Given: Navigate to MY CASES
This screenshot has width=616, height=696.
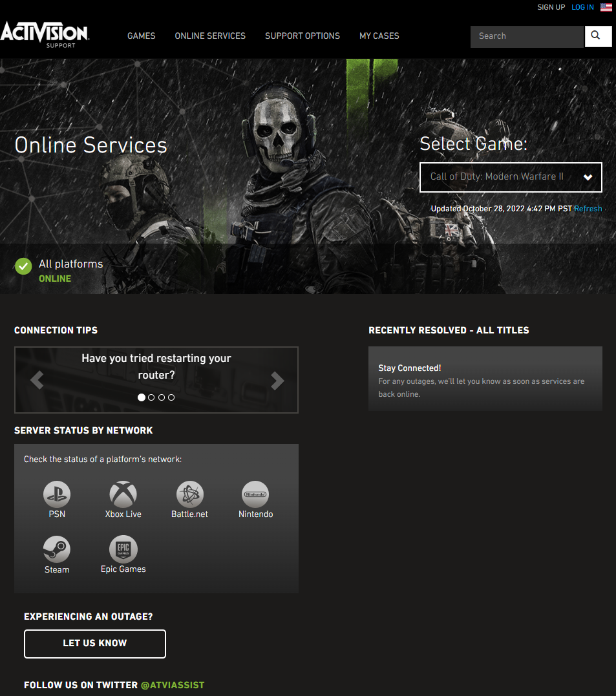Looking at the screenshot, I should point(379,36).
